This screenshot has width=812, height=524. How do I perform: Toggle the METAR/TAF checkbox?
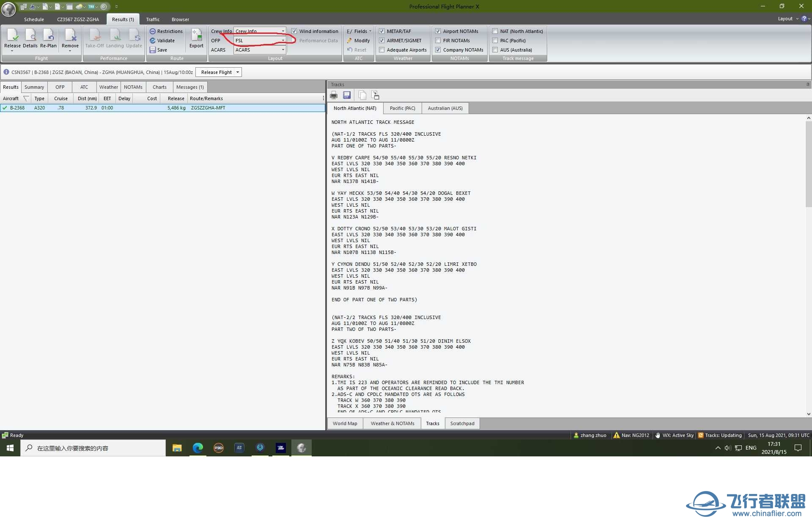pyautogui.click(x=382, y=31)
